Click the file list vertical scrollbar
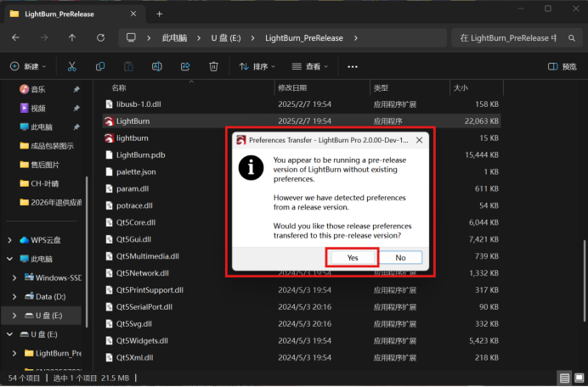Screen dimensions: 588x387 [585, 280]
